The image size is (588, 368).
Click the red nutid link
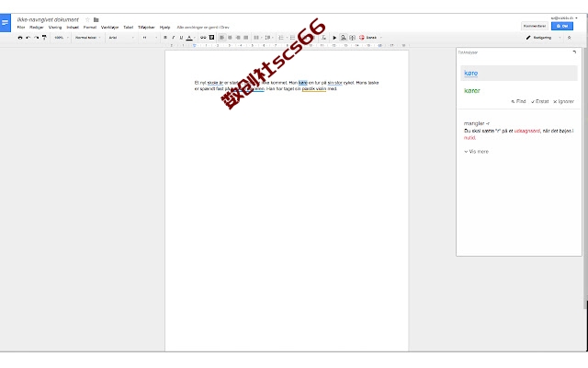[469, 138]
